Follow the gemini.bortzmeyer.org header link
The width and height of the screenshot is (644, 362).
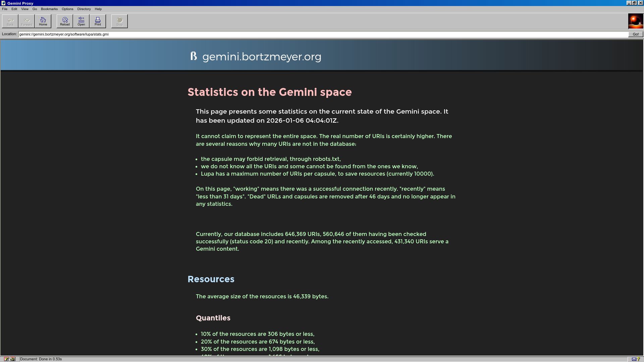pyautogui.click(x=262, y=57)
